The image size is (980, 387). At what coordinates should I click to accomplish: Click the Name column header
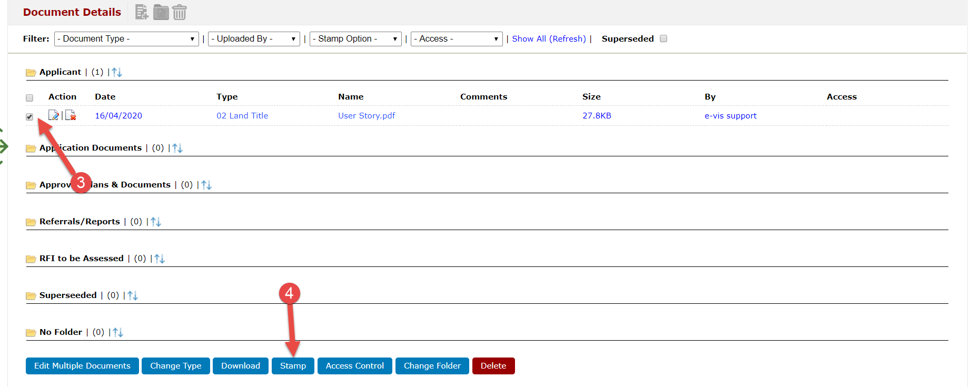point(351,97)
